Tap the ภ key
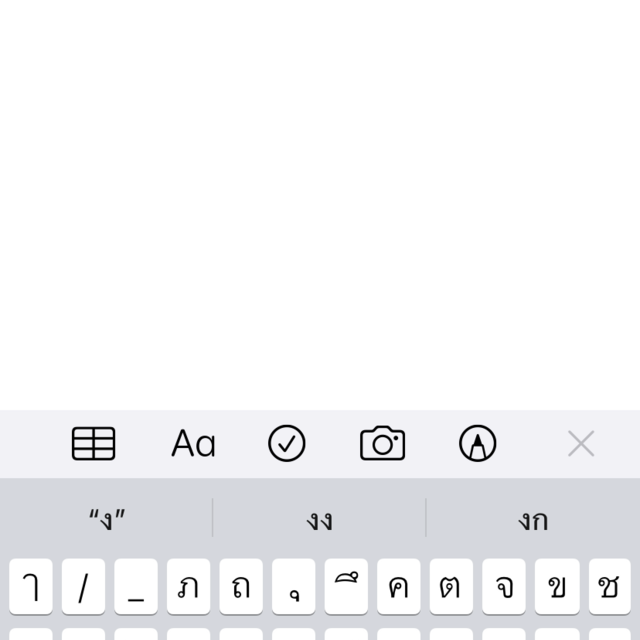640x640 pixels. tap(189, 586)
